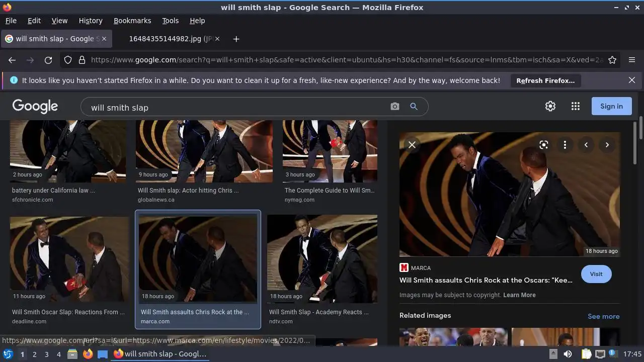Show site info via padlock icon

pyautogui.click(x=82, y=60)
